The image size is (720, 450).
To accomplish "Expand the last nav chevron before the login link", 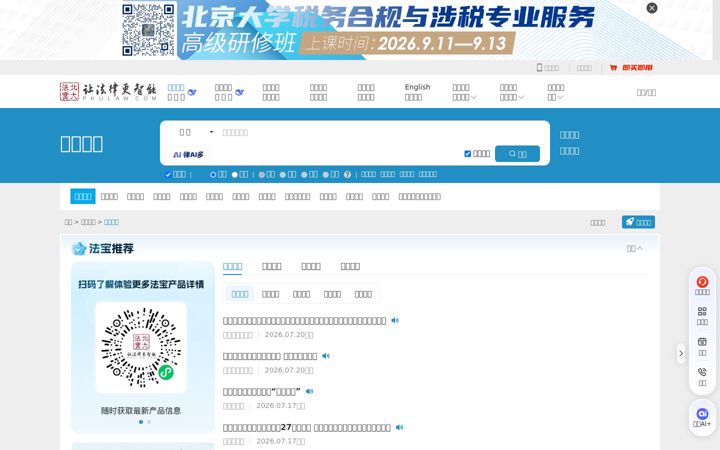I will coord(560,97).
